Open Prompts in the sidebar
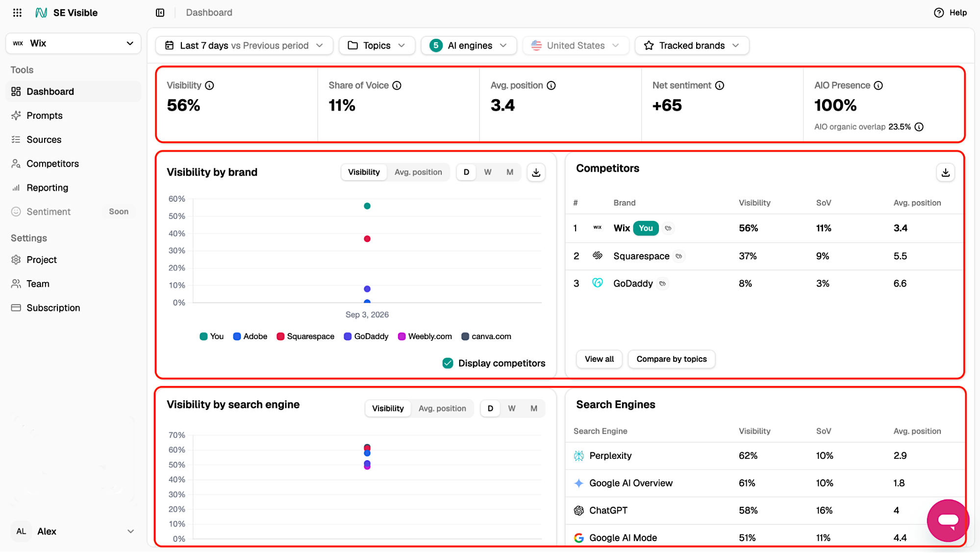The image size is (980, 553). coord(74,116)
